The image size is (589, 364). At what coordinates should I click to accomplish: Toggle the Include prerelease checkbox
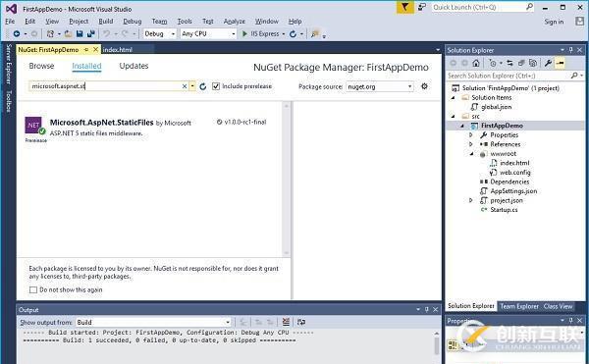click(x=216, y=86)
